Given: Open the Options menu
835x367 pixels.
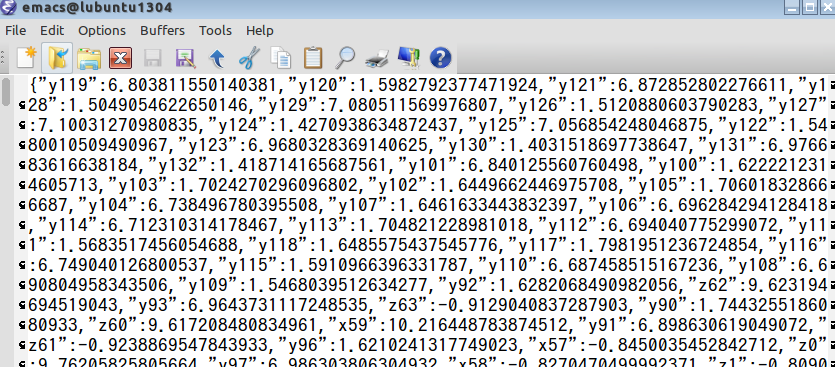Looking at the screenshot, I should [102, 30].
